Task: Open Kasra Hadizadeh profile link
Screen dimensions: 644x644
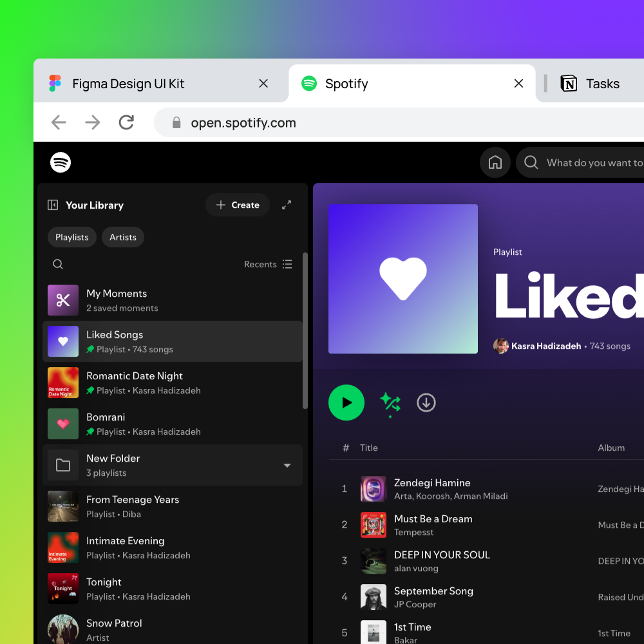Action: [545, 346]
